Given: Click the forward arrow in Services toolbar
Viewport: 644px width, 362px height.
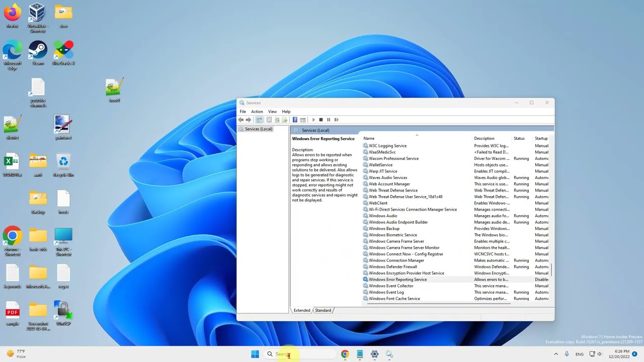Looking at the screenshot, I should 249,120.
